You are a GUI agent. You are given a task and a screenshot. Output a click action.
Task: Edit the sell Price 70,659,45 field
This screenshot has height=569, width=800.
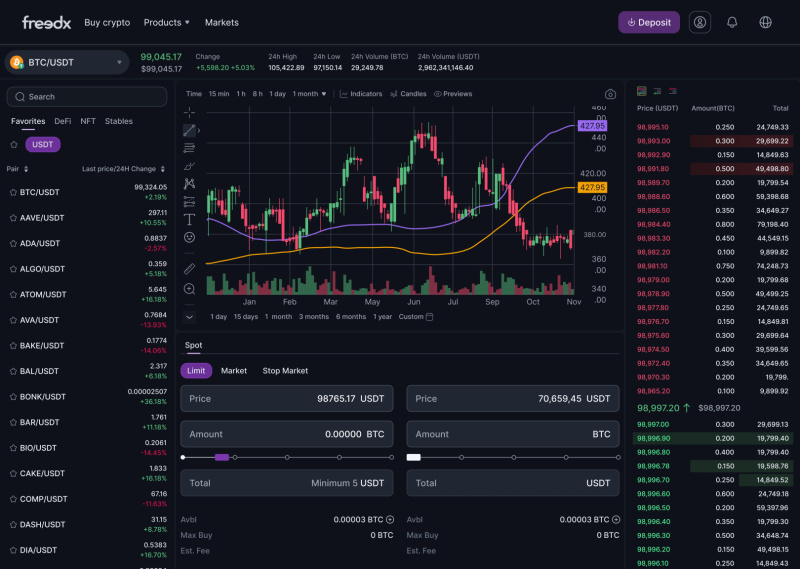tap(513, 399)
